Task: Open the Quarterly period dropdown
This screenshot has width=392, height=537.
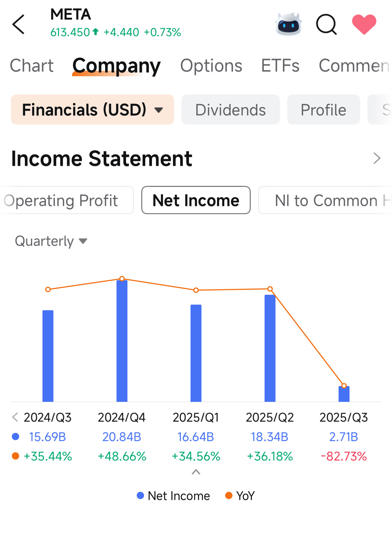Action: (51, 241)
